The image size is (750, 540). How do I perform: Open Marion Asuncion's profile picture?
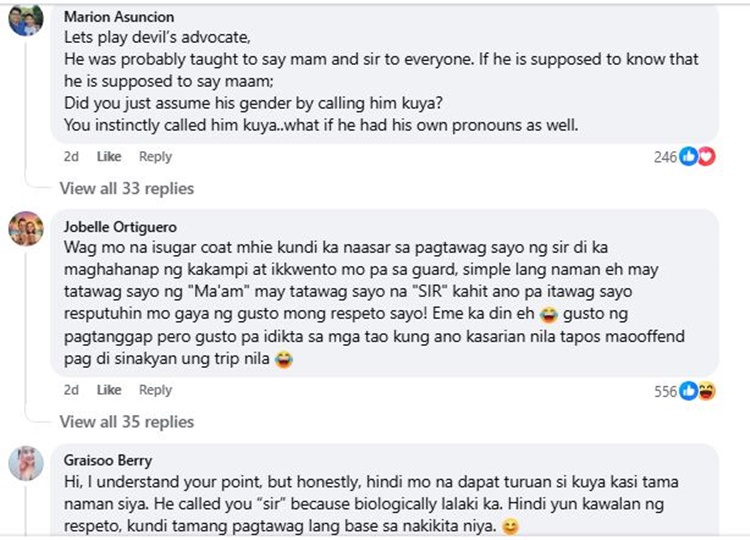tap(25, 20)
